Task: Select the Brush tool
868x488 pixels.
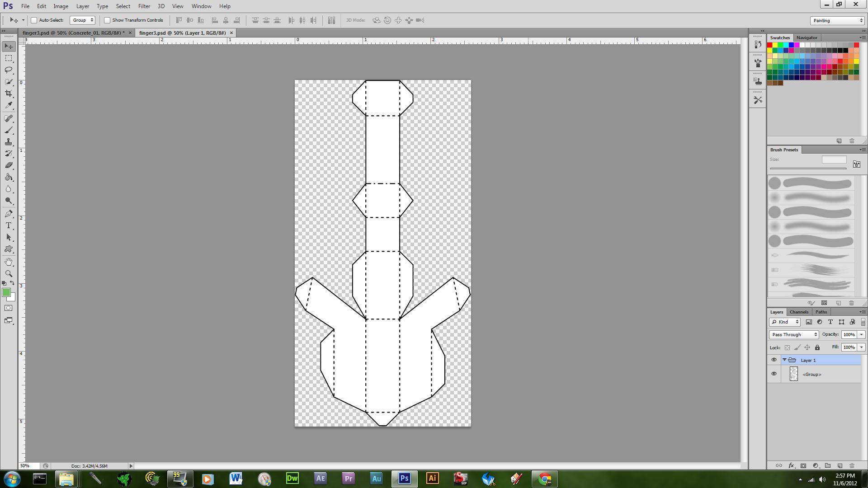Action: (x=9, y=130)
